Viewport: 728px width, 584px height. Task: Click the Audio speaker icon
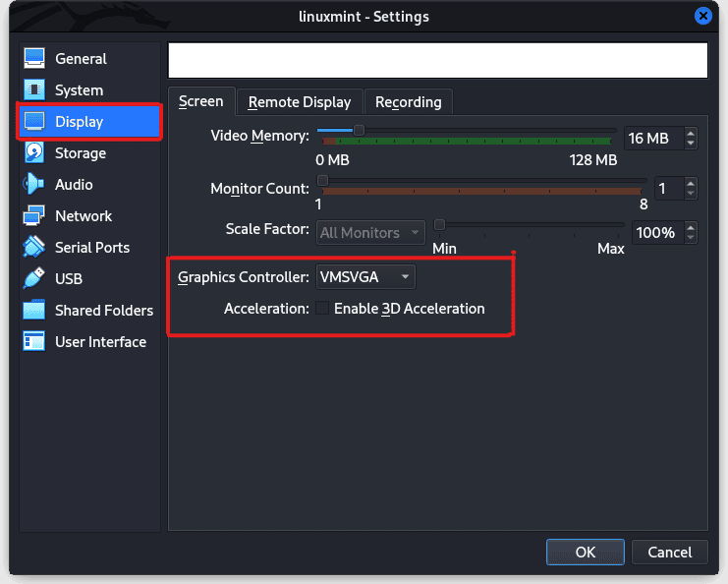click(34, 185)
